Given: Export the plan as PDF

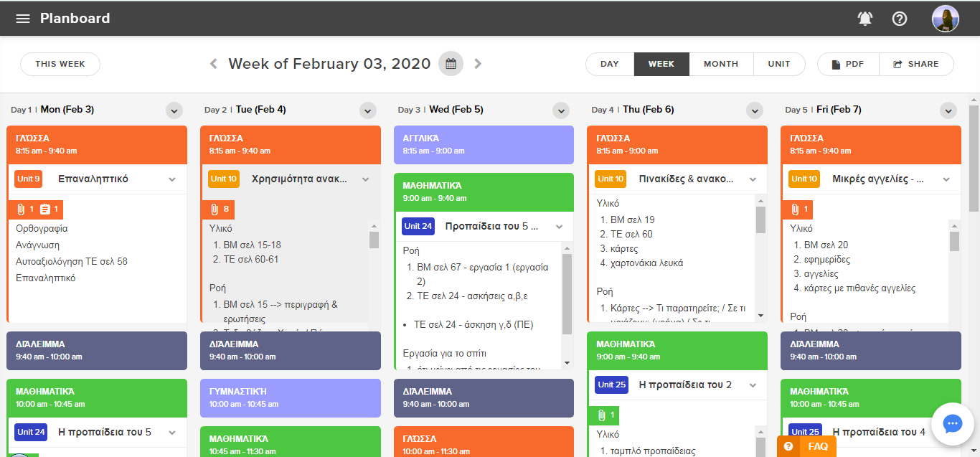Looking at the screenshot, I should 847,64.
